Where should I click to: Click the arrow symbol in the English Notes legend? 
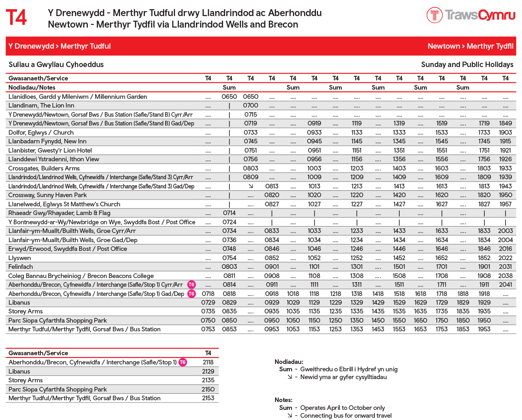[x=289, y=415]
